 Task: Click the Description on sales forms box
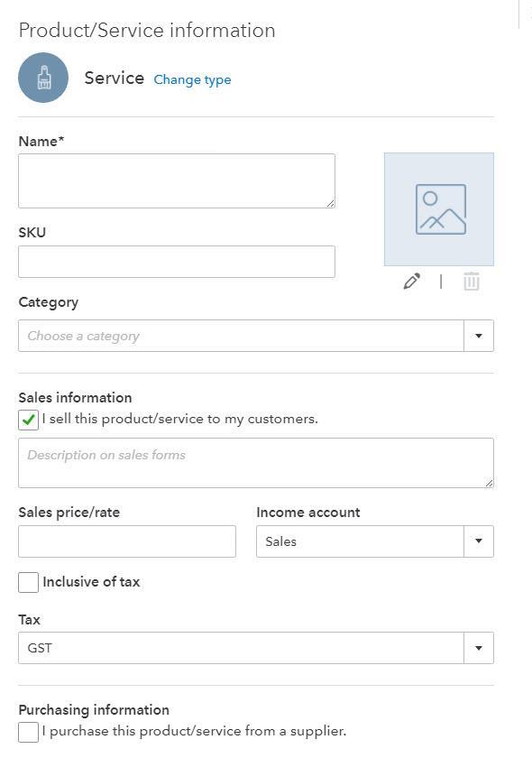[x=256, y=463]
